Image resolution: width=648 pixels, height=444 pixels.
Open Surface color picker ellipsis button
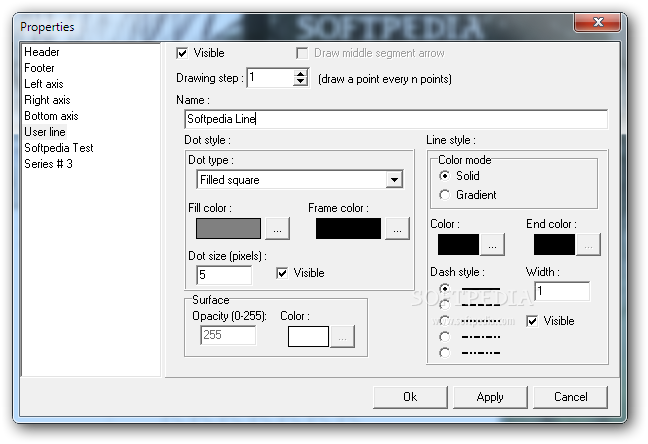[x=342, y=336]
